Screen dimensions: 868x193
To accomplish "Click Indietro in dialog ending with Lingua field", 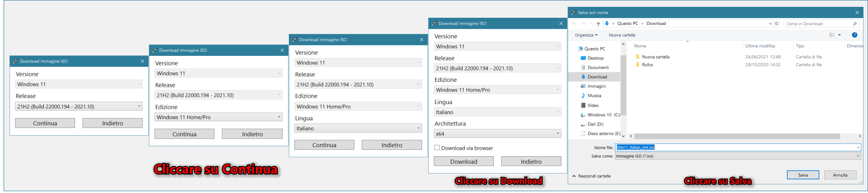I will [392, 145].
